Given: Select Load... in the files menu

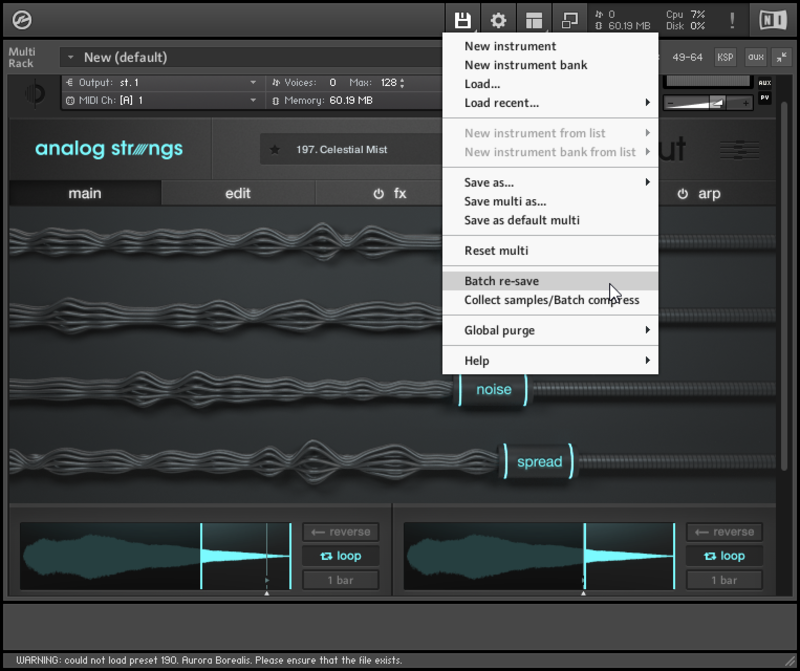Looking at the screenshot, I should (x=551, y=84).
